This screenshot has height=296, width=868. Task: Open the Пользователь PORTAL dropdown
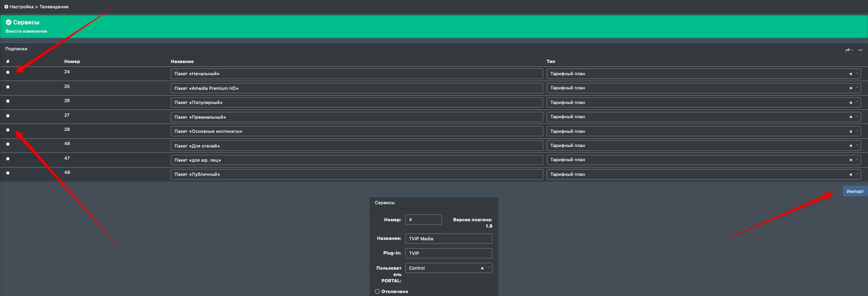(x=488, y=268)
